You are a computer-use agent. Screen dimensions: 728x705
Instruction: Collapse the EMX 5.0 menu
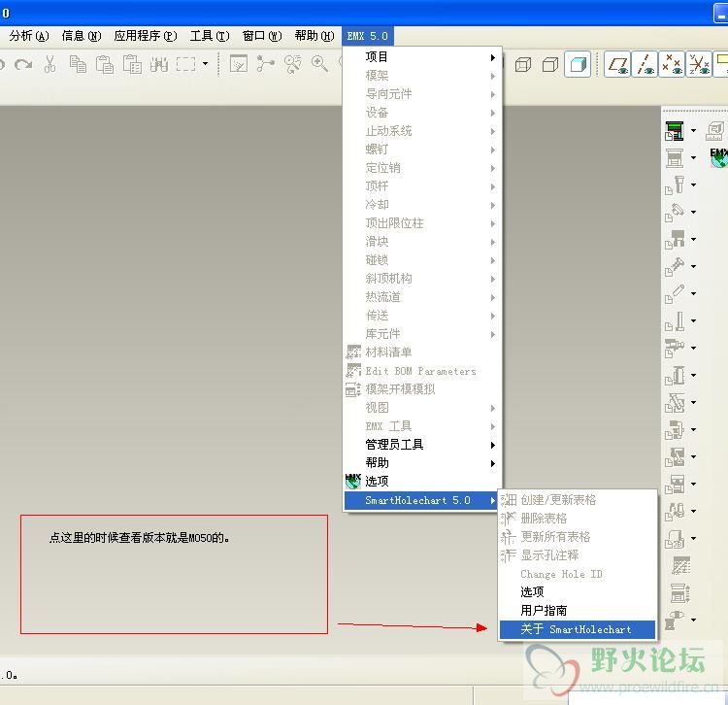point(367,36)
